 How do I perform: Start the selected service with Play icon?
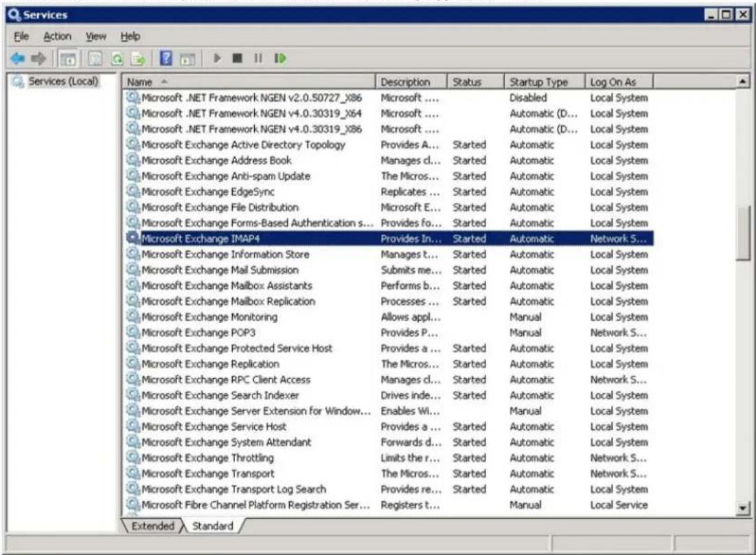pos(217,58)
